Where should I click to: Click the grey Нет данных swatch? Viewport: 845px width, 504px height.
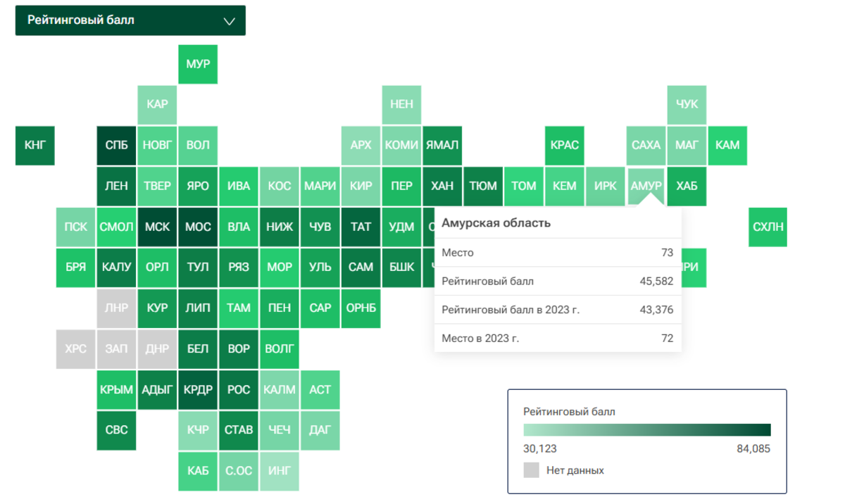(x=532, y=470)
